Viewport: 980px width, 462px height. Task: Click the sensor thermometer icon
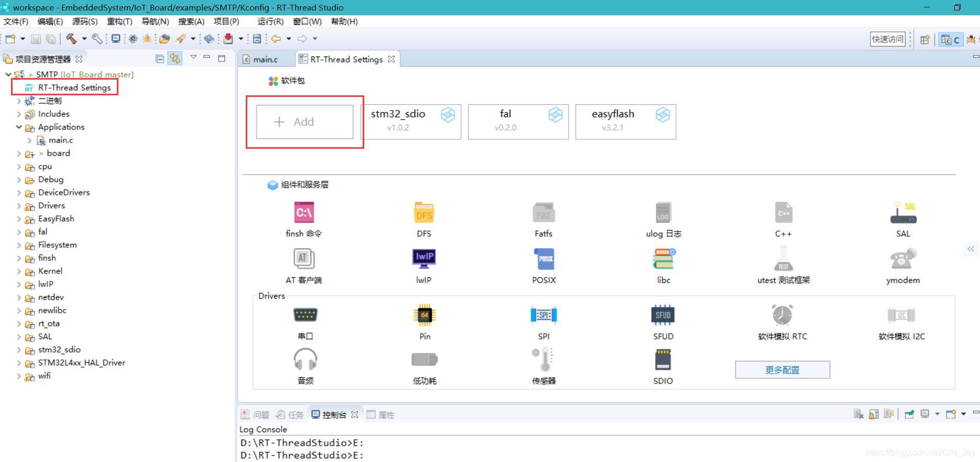(543, 359)
